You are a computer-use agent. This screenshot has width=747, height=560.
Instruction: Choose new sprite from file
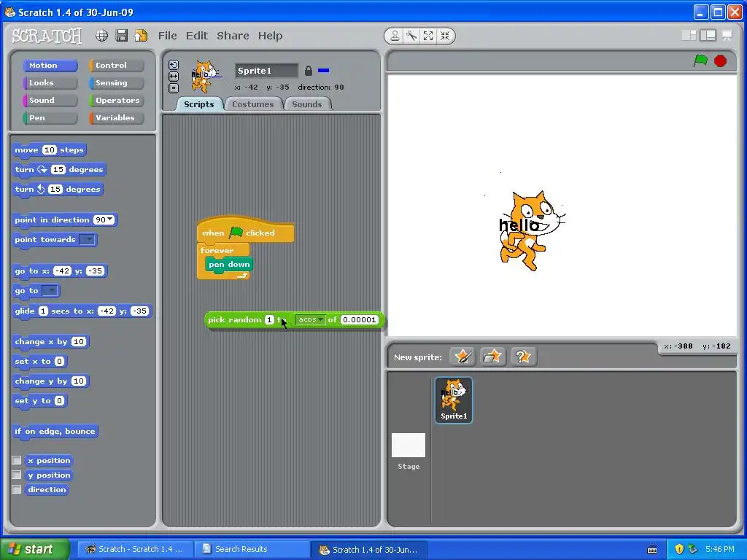point(492,357)
